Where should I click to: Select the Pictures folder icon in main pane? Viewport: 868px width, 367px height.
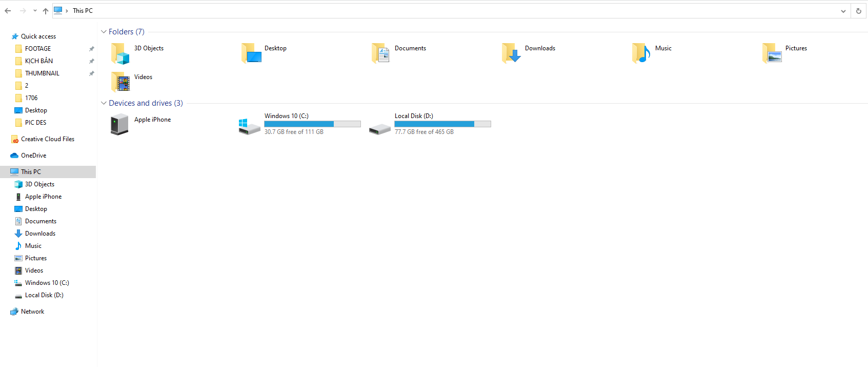pyautogui.click(x=772, y=53)
